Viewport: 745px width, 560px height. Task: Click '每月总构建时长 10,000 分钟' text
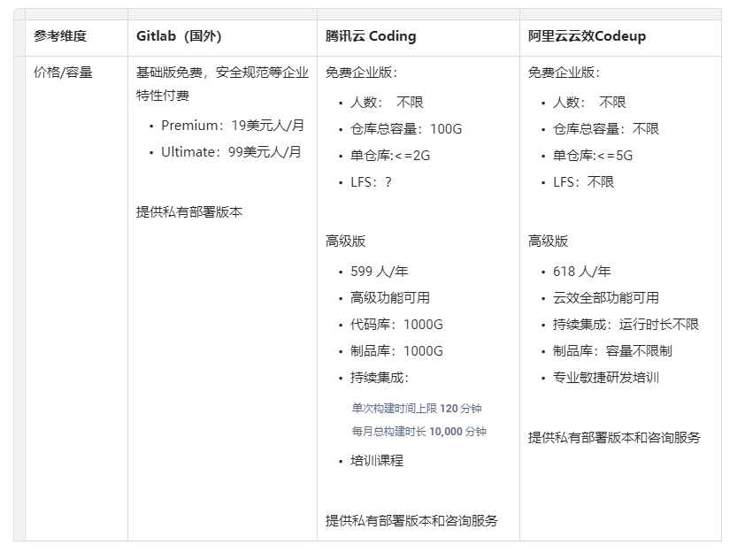click(419, 432)
